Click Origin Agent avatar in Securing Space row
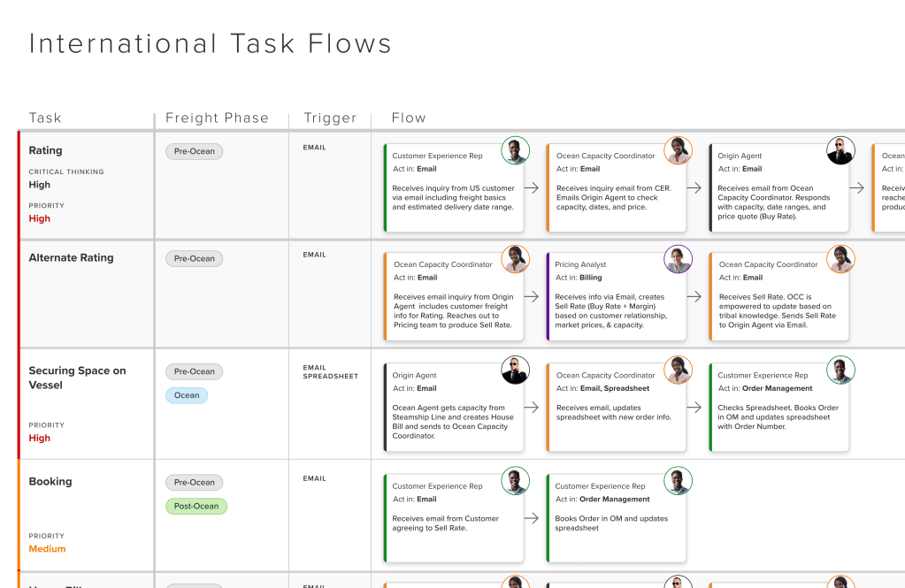 coord(515,370)
